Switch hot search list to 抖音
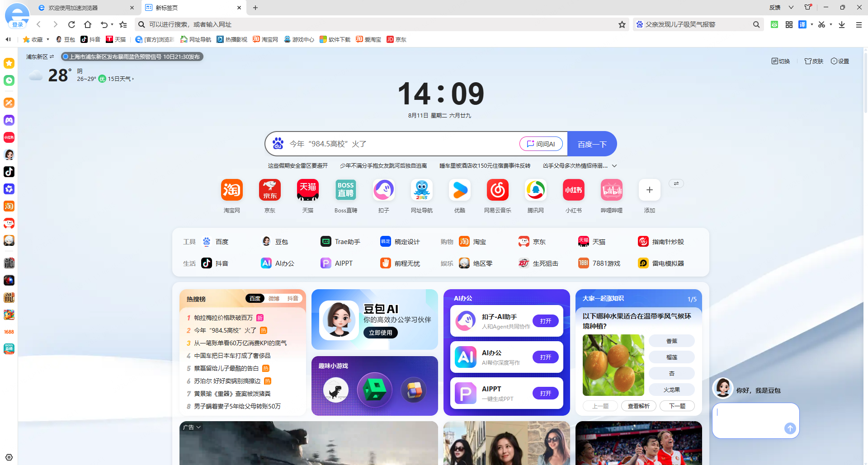The image size is (868, 465). point(293,299)
